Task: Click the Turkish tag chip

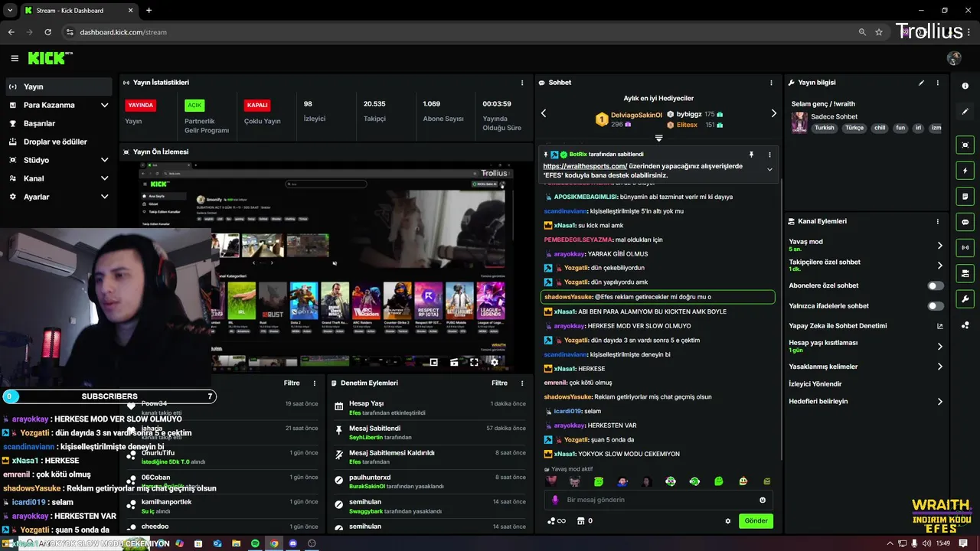Action: (825, 129)
